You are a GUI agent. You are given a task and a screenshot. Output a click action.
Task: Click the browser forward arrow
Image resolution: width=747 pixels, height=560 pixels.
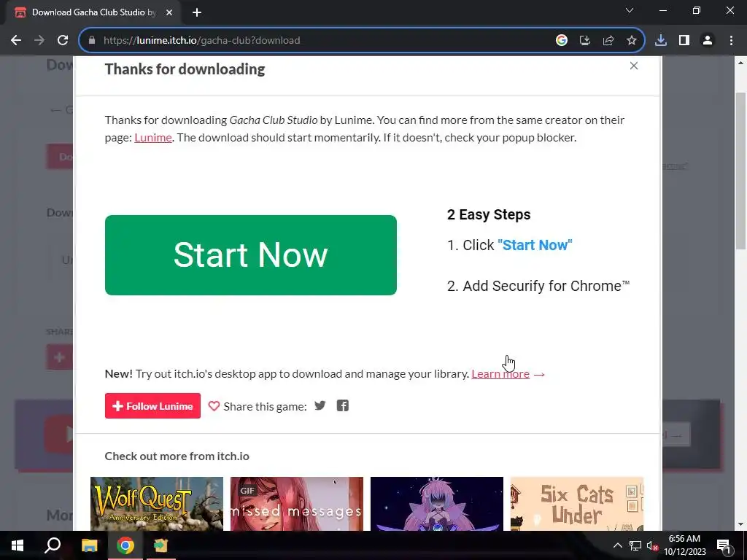[x=39, y=41]
